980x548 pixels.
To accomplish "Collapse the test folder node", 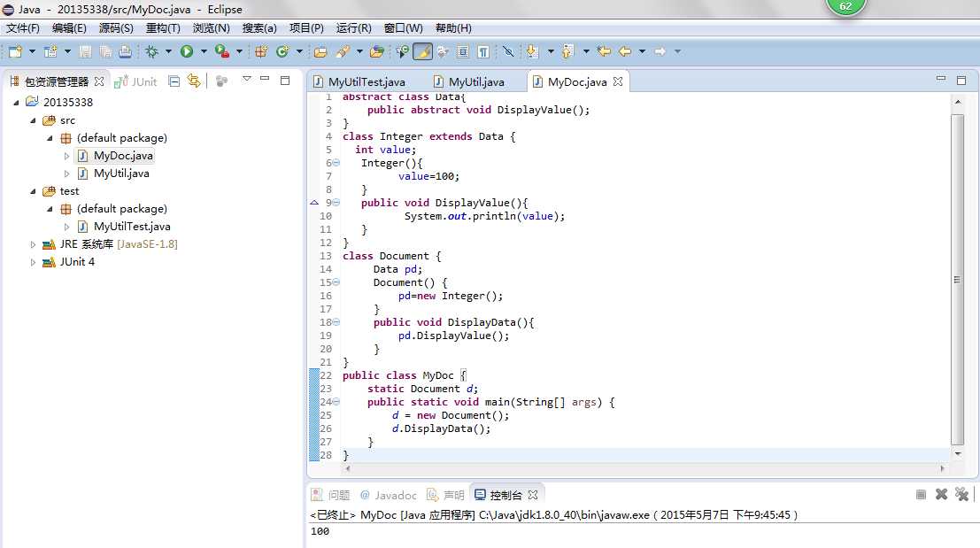I will click(33, 191).
